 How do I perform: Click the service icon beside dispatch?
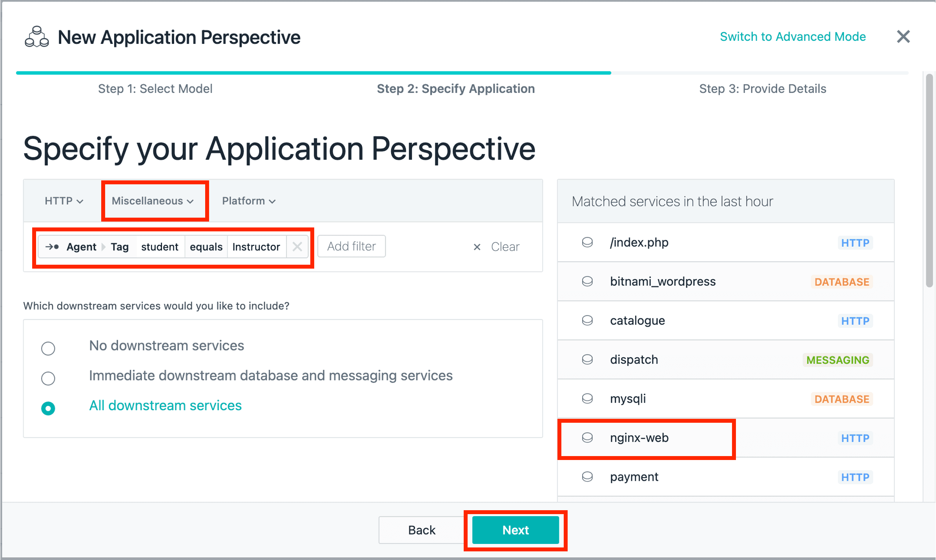tap(587, 360)
